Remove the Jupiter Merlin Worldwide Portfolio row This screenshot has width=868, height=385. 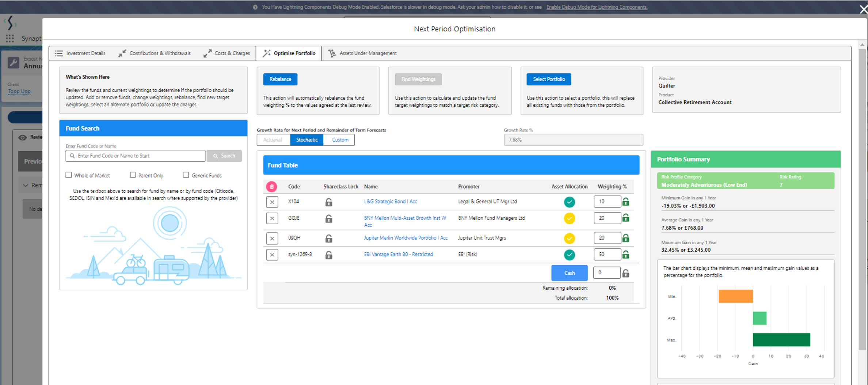pyautogui.click(x=272, y=239)
